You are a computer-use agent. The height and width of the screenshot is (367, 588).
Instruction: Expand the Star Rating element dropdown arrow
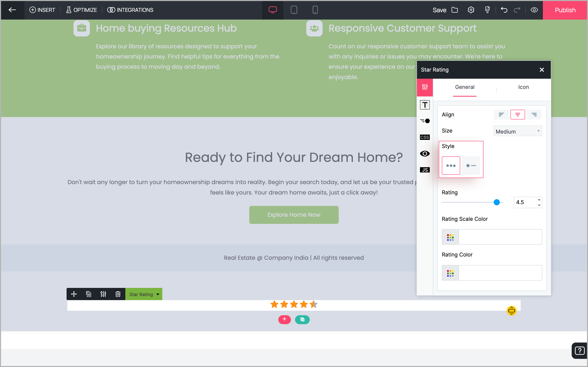158,294
